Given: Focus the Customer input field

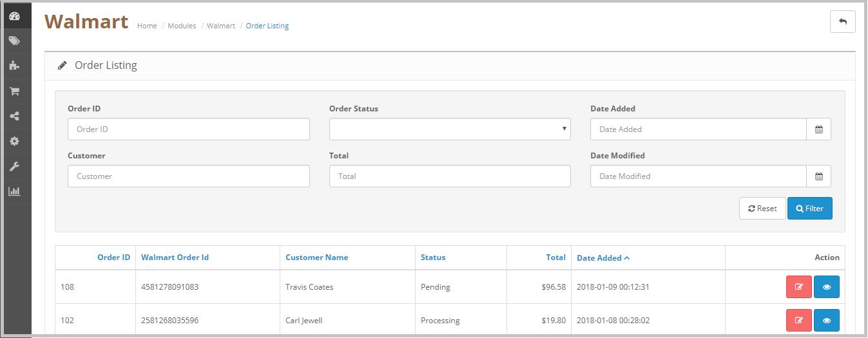Looking at the screenshot, I should tap(189, 176).
